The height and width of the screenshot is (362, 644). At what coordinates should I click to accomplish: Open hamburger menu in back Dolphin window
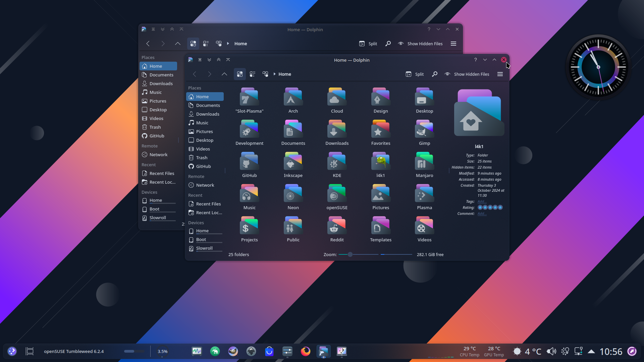pos(453,44)
